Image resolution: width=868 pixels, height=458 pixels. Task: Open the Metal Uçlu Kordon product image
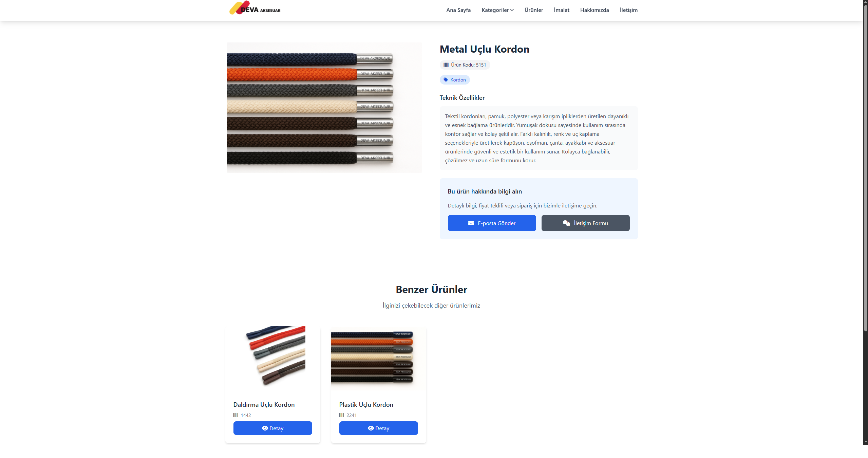(324, 108)
